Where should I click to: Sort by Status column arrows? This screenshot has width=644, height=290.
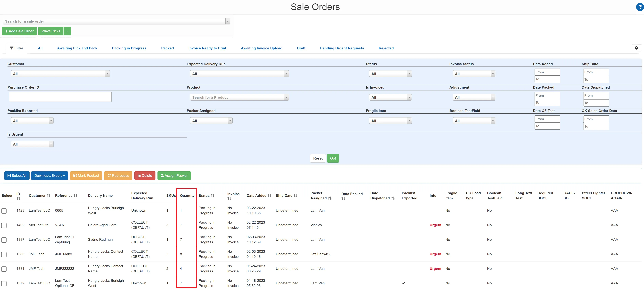click(x=213, y=195)
